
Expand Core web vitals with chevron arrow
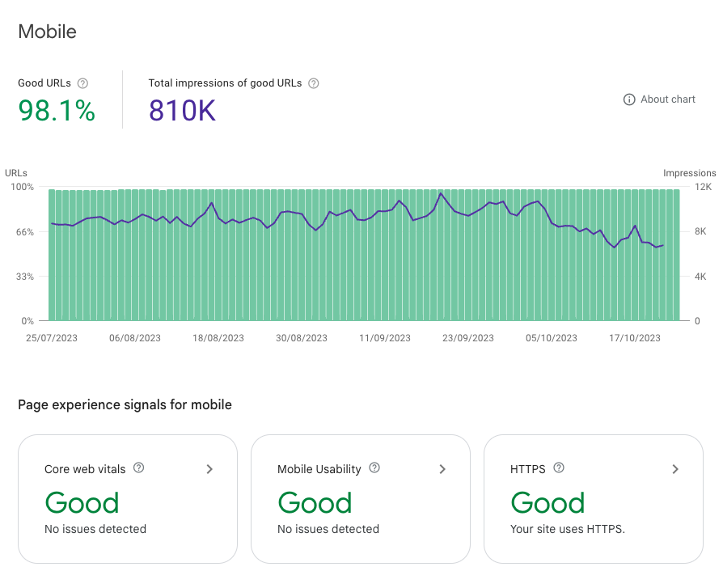point(209,469)
